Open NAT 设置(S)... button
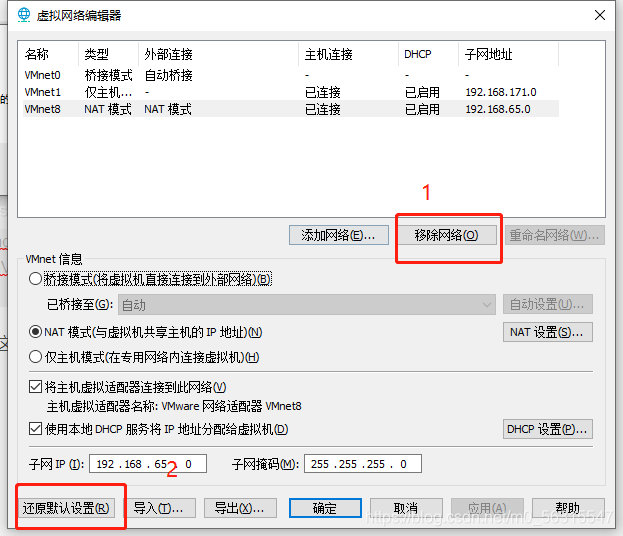The width and height of the screenshot is (623, 536). point(548,332)
